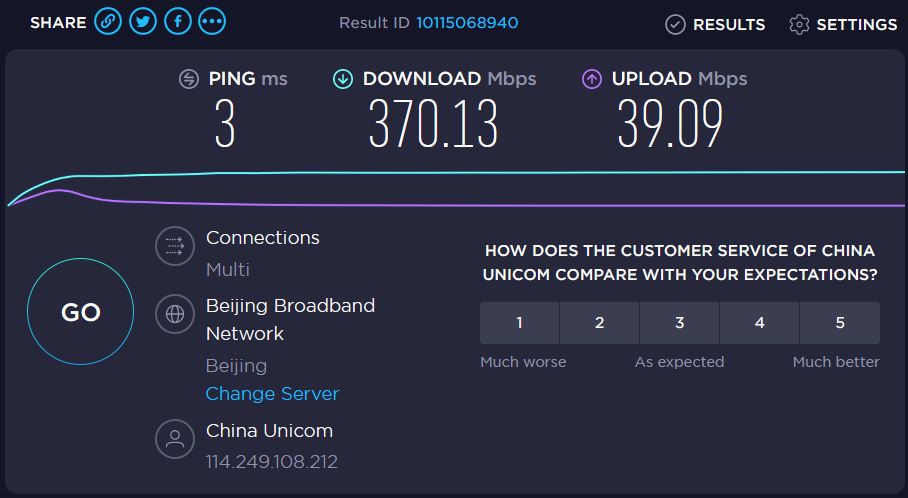Image resolution: width=908 pixels, height=498 pixels.
Task: Click the ping icon
Action: pyautogui.click(x=189, y=79)
